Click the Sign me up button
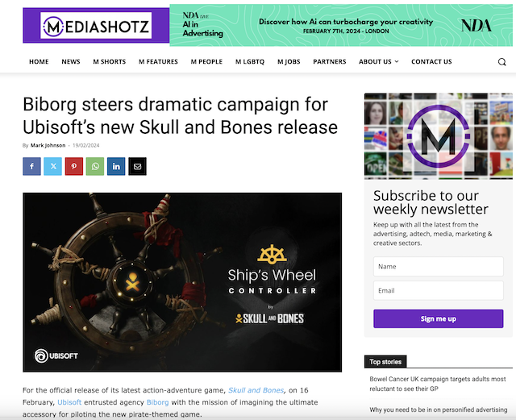Viewport: 516px width, 420px height. point(439,318)
